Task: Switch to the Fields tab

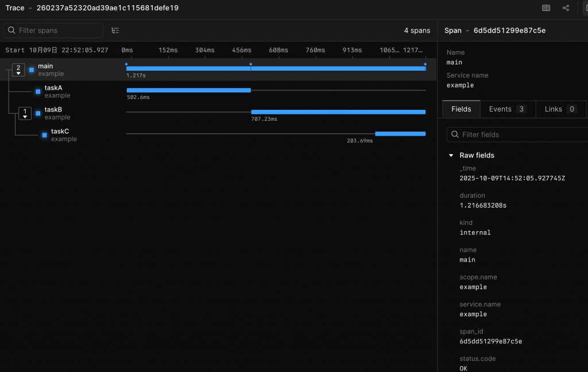Action: 461,109
